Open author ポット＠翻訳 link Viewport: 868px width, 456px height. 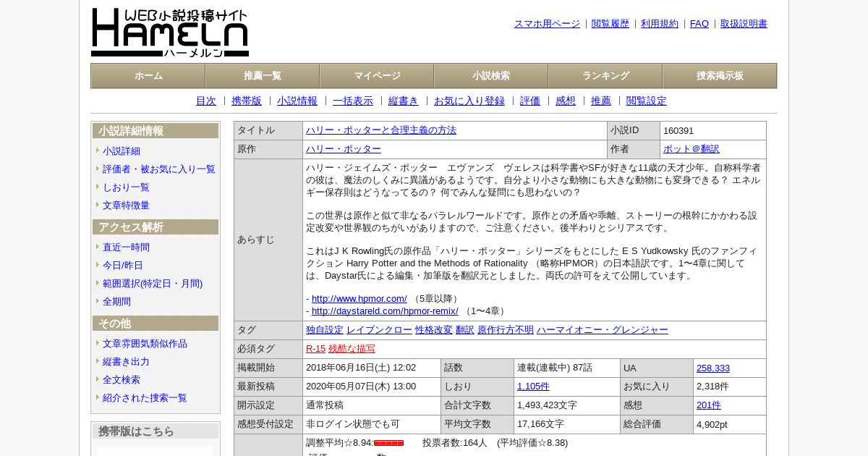click(x=692, y=150)
